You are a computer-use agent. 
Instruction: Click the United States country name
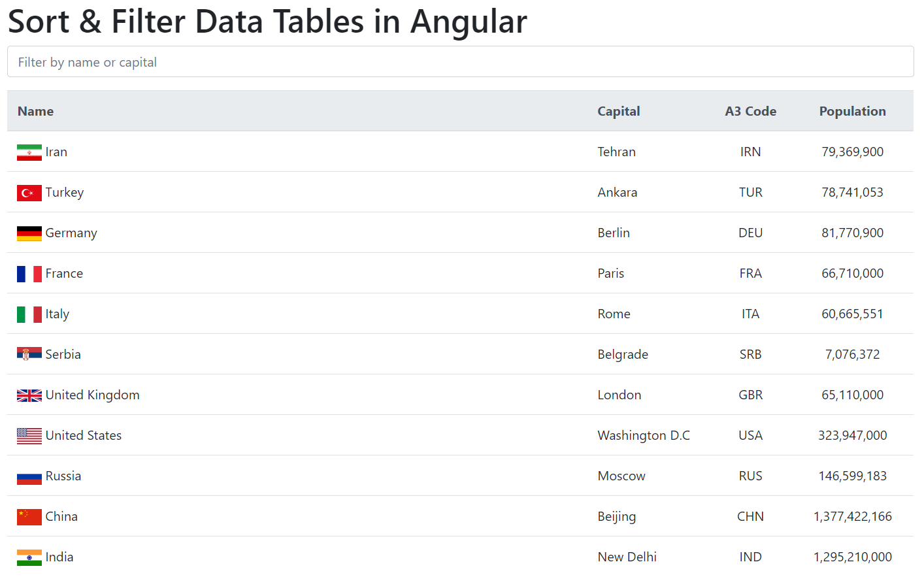[x=83, y=435]
